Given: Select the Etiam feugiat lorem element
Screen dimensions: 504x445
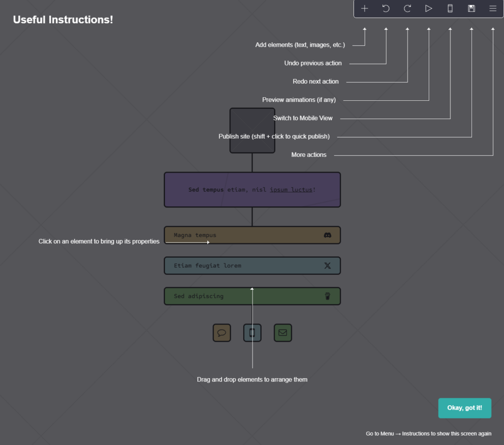Looking at the screenshot, I should pos(221,266).
